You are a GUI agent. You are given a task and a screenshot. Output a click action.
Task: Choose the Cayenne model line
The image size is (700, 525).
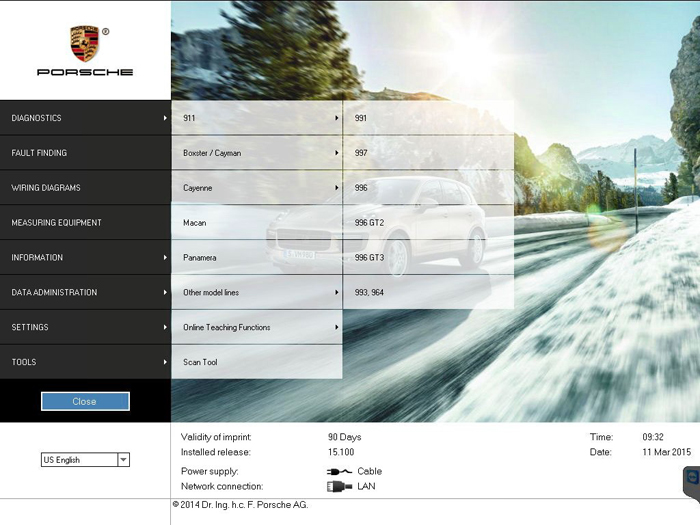pos(257,188)
